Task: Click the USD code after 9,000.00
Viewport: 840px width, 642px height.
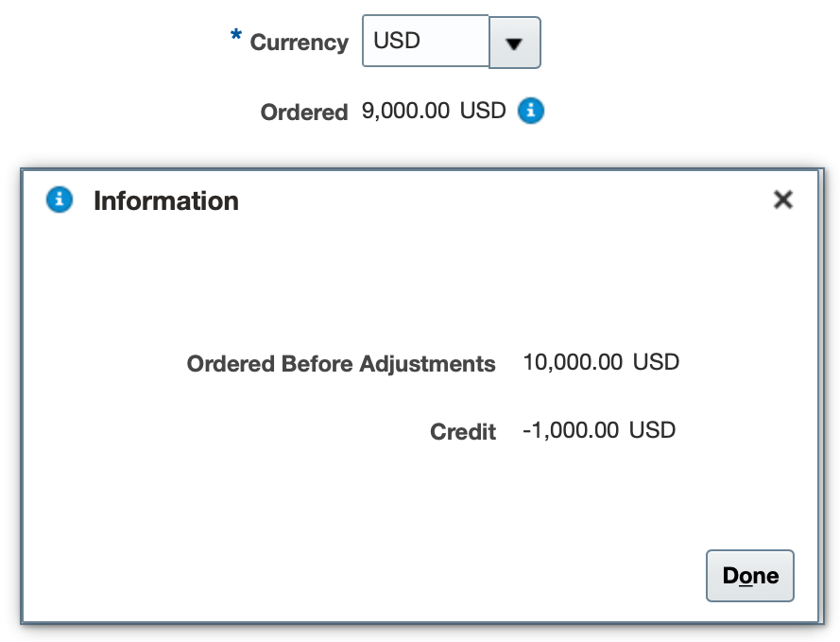Action: click(483, 112)
